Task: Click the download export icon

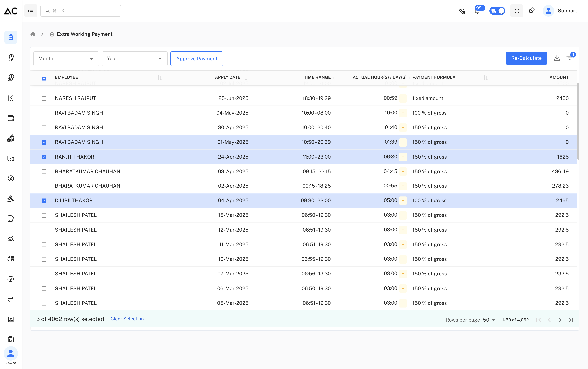Action: click(x=557, y=58)
